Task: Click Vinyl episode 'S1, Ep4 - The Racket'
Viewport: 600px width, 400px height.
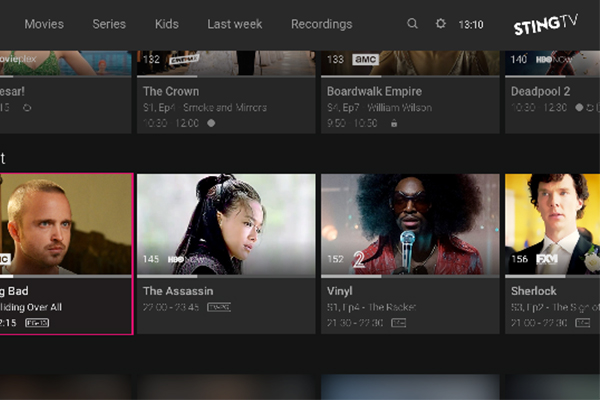Action: pos(371,307)
